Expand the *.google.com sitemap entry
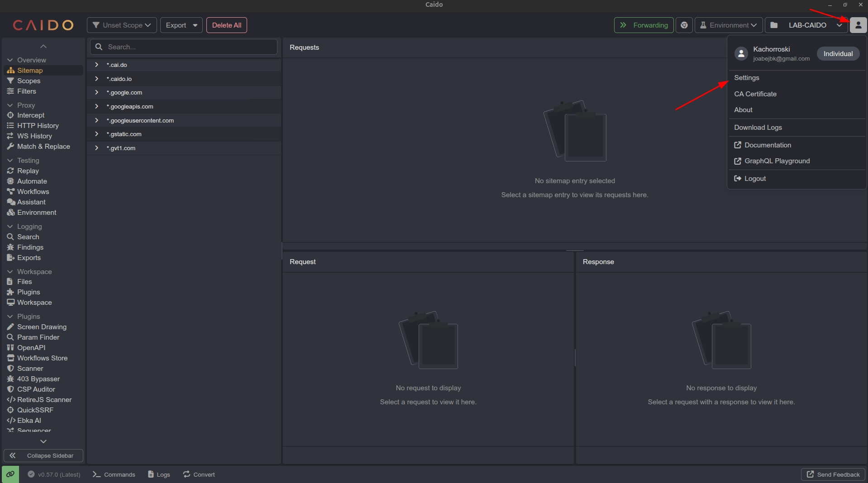This screenshot has width=868, height=483. pyautogui.click(x=96, y=92)
